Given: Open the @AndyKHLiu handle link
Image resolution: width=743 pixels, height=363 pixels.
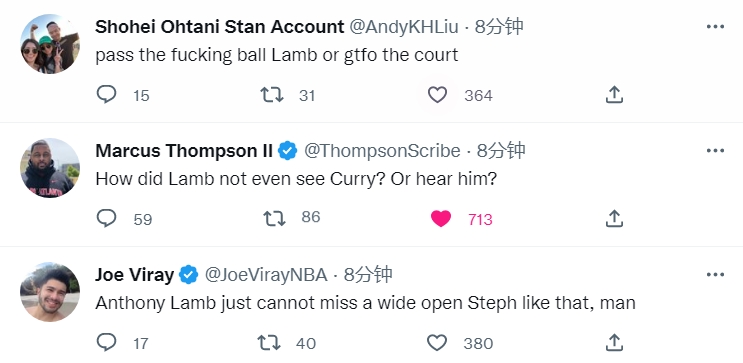Looking at the screenshot, I should pyautogui.click(x=404, y=27).
